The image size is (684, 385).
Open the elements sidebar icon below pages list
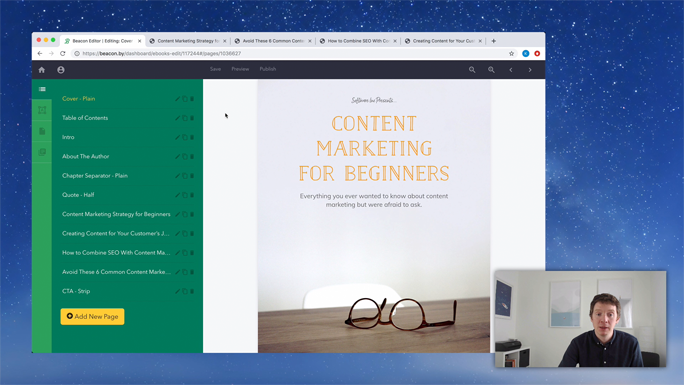42,110
